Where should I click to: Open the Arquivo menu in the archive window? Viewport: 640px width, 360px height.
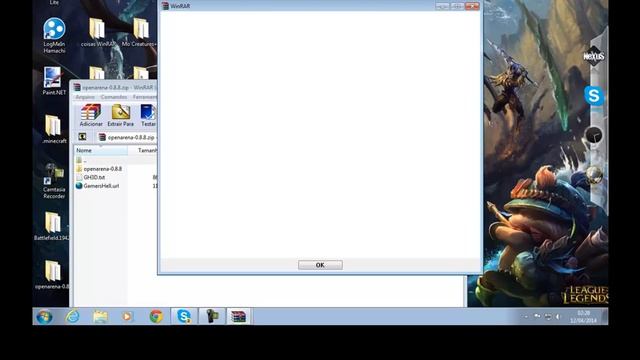(x=85, y=97)
